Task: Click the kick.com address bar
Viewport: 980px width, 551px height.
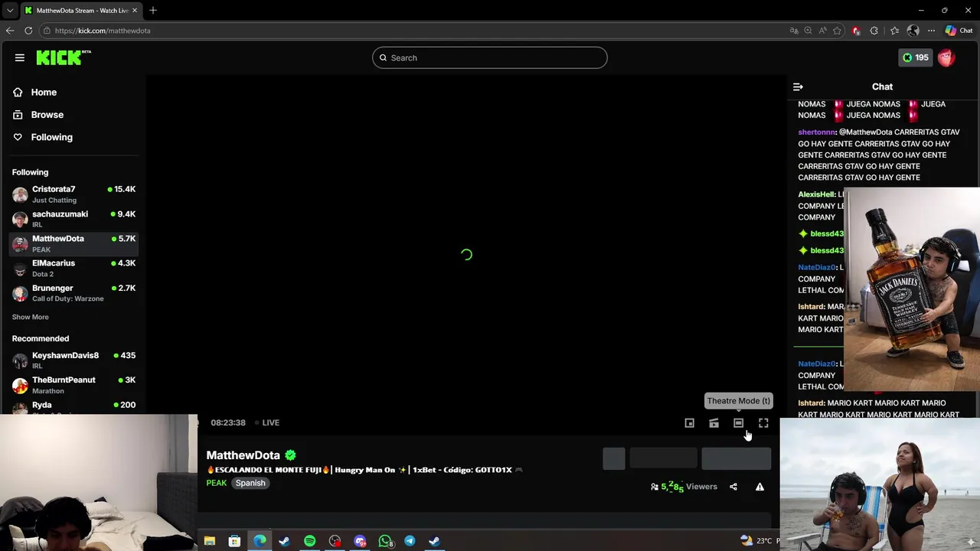Action: 413,31
